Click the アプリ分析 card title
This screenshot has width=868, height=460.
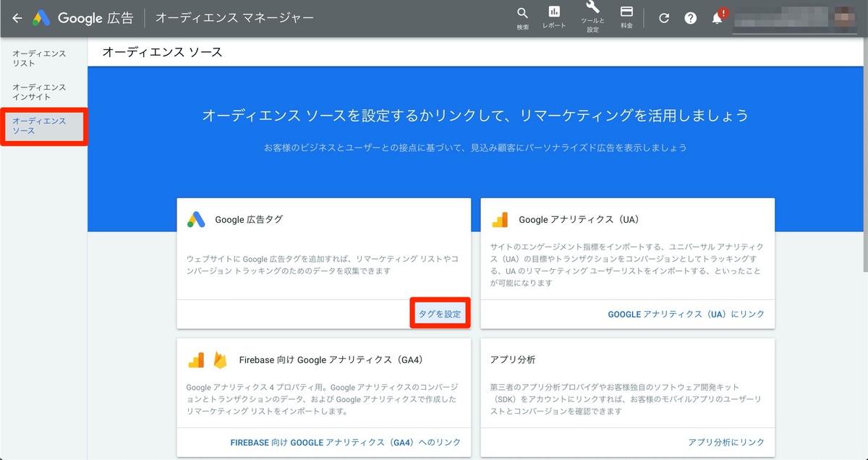513,359
